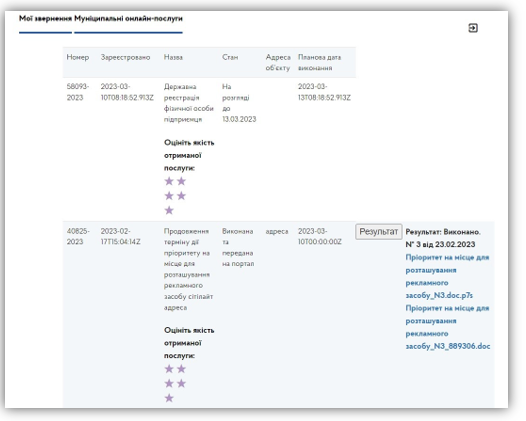Screen dimensions: 526x421
Task: Open the Мої звернення tab
Action: [45, 18]
